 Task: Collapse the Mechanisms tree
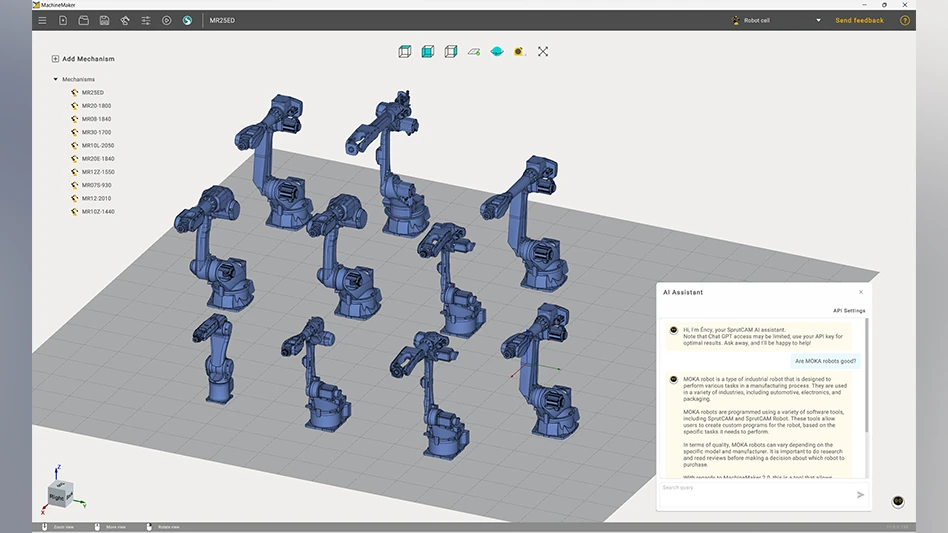click(56, 79)
